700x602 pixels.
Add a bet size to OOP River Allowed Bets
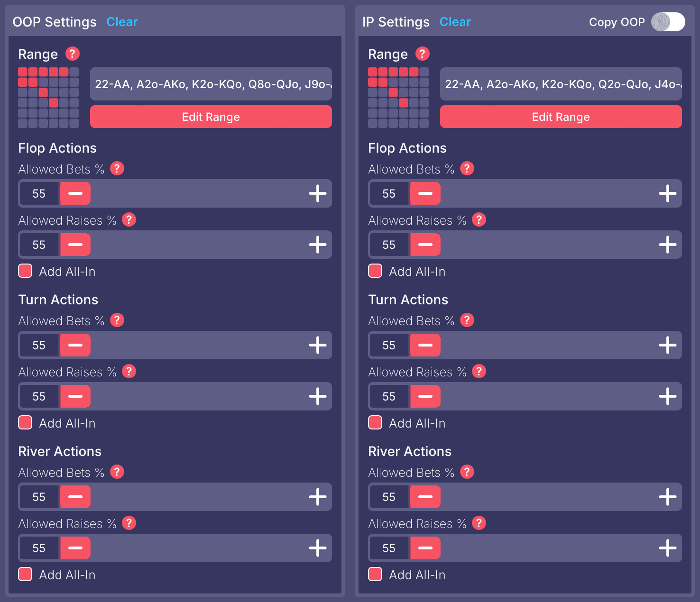[317, 497]
